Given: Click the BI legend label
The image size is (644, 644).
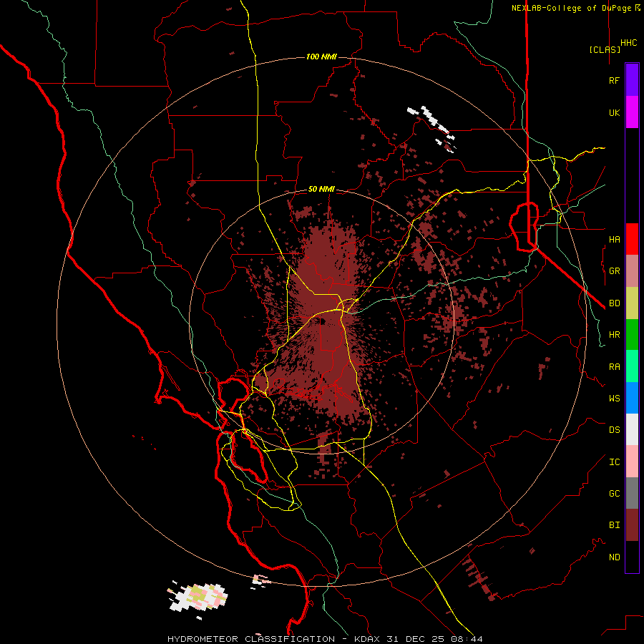Looking at the screenshot, I should (x=614, y=525).
